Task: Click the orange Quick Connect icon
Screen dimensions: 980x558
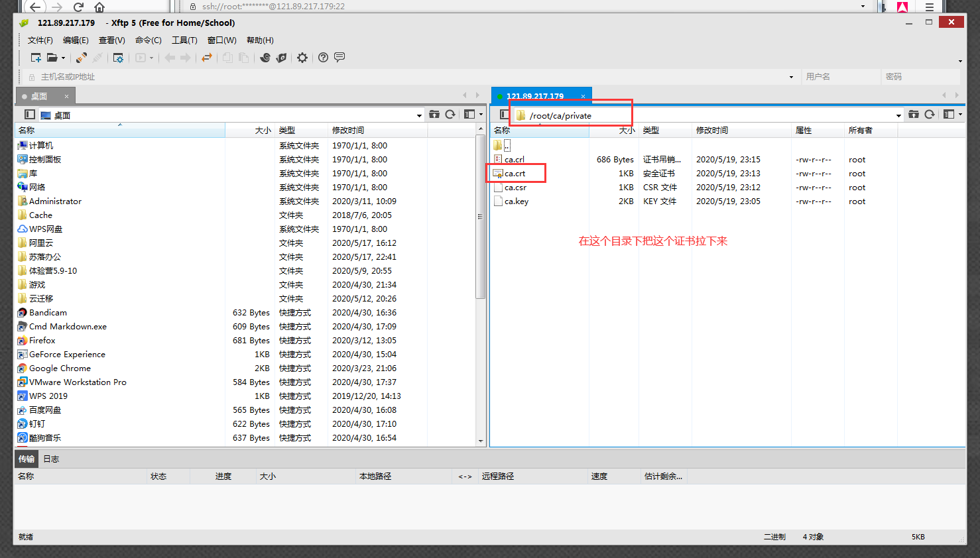Action: pos(80,58)
